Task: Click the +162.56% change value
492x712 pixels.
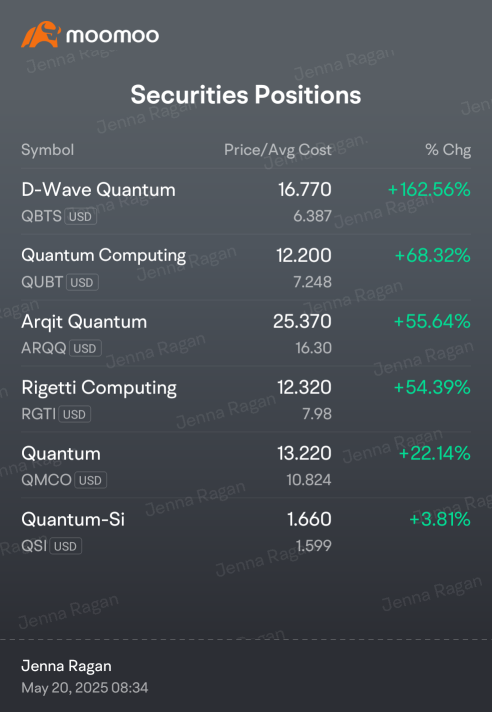Action: pyautogui.click(x=429, y=190)
